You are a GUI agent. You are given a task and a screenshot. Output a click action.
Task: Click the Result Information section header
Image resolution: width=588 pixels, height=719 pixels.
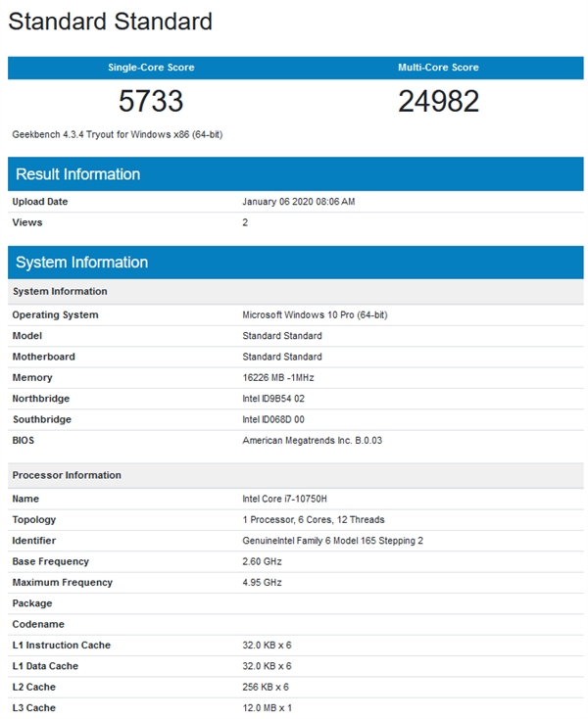pos(78,174)
